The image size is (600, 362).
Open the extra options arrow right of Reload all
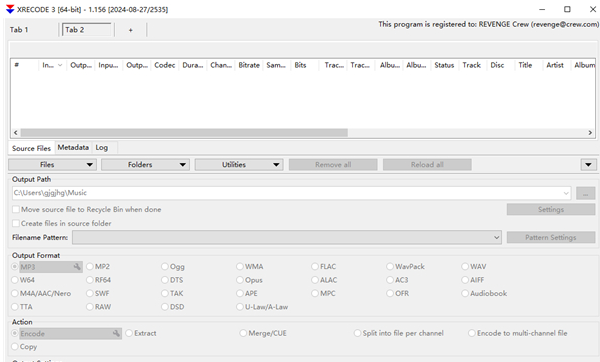coord(588,165)
